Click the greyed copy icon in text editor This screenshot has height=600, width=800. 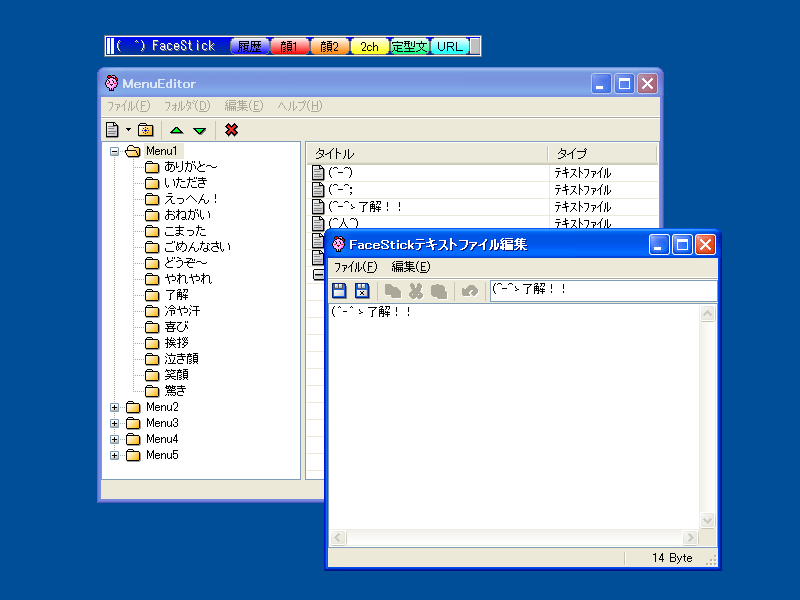(392, 291)
